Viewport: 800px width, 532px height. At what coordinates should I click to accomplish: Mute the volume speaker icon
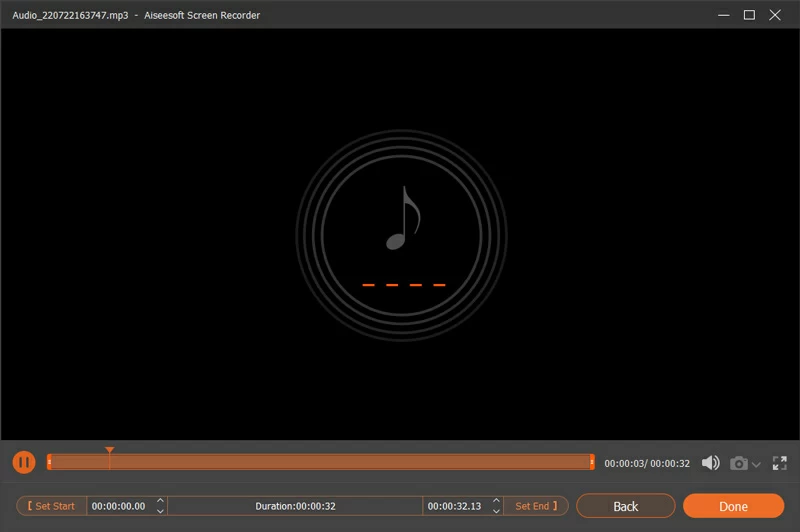[711, 463]
